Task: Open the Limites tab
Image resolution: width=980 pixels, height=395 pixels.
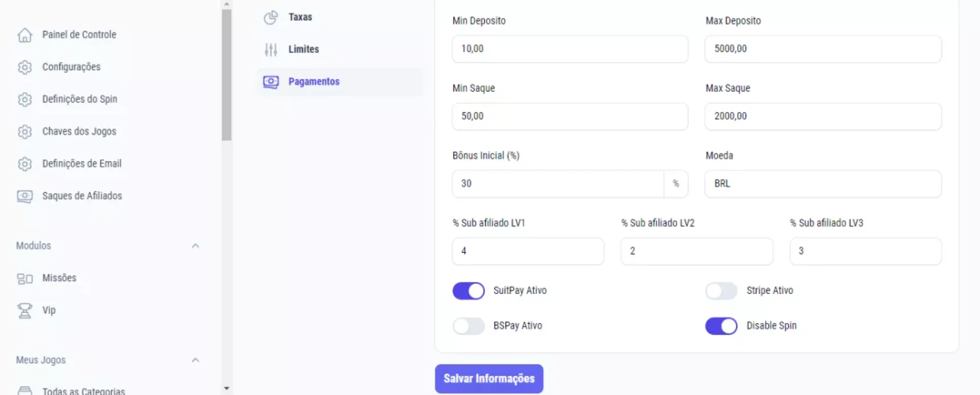Action: (340, 50)
